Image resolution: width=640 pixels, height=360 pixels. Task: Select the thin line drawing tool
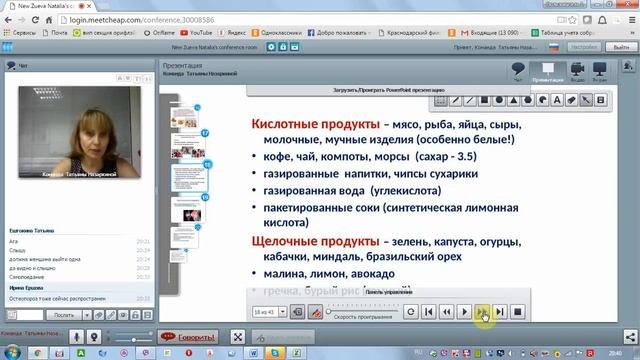470,100
